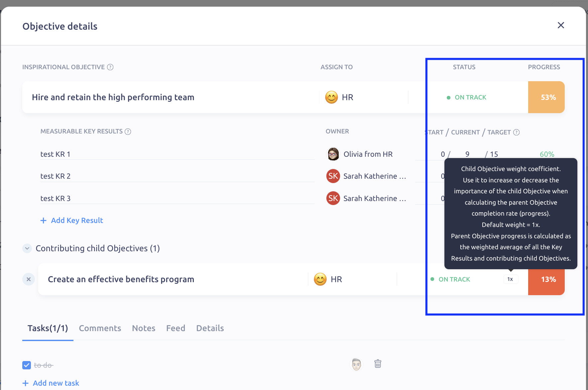The width and height of the screenshot is (588, 390).
Task: Click HR assignee name on parent objective
Action: coord(348,97)
